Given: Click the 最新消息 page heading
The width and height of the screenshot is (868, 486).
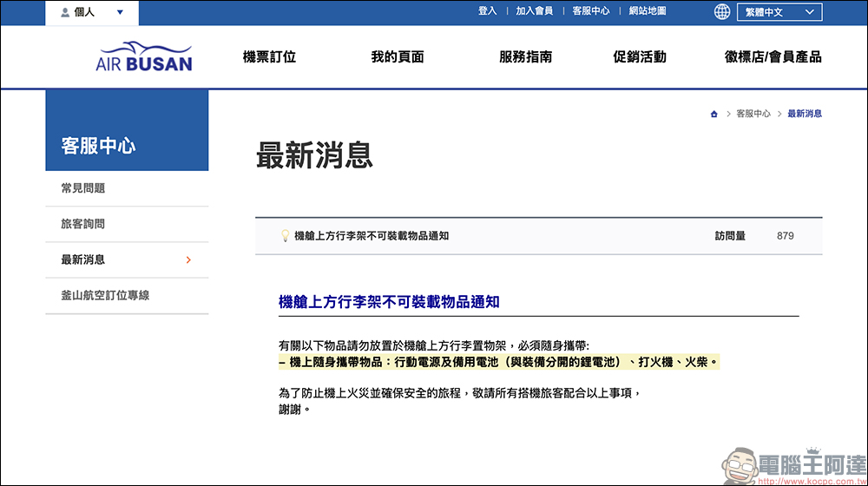Looking at the screenshot, I should click(314, 155).
